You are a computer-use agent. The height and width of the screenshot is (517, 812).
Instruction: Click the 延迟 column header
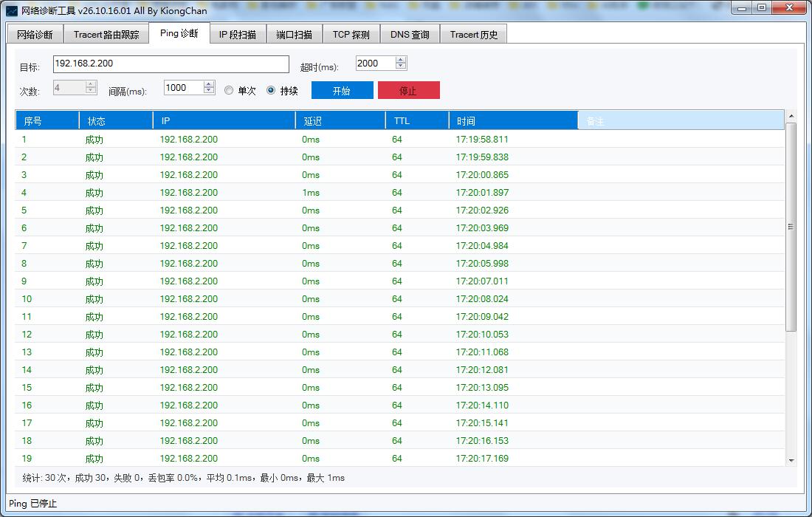(340, 120)
